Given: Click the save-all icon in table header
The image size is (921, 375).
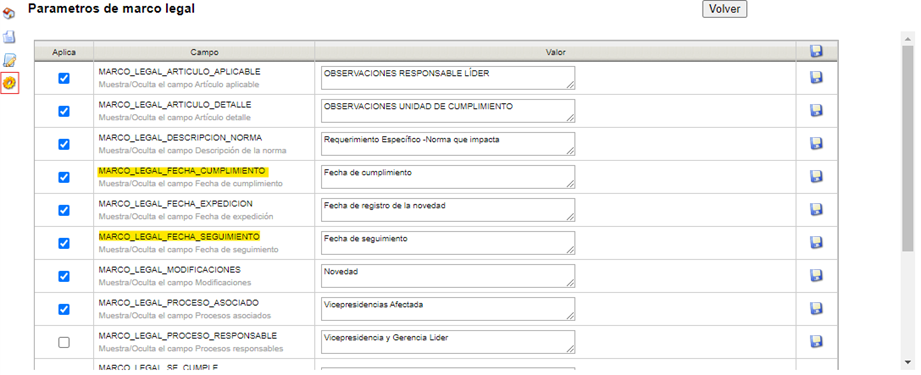Looking at the screenshot, I should click(x=816, y=51).
